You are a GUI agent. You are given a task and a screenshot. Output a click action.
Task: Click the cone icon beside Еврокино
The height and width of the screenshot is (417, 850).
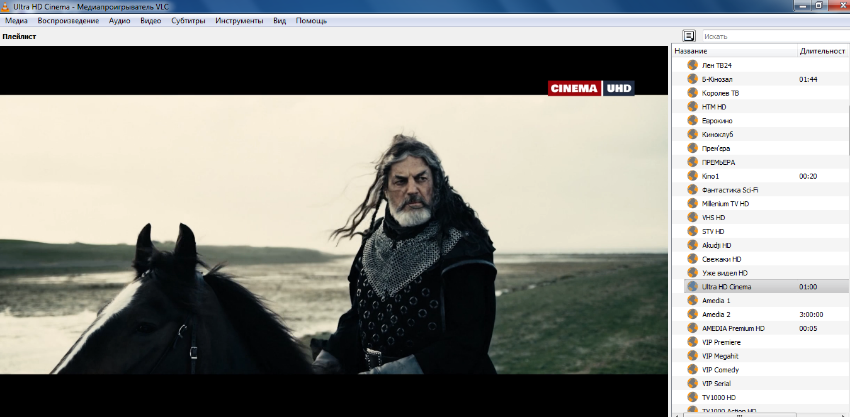click(692, 120)
